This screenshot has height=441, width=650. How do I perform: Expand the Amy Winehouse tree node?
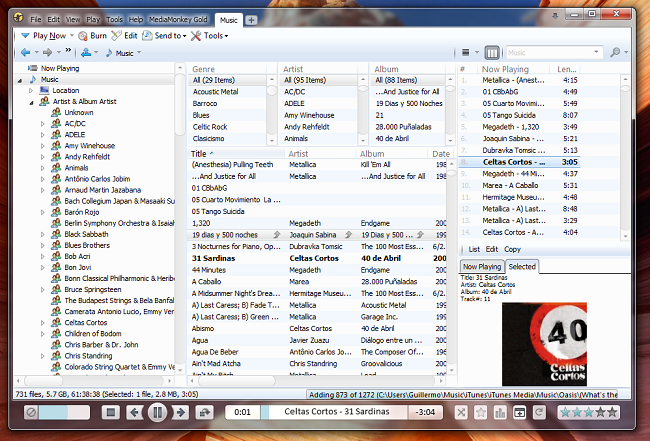pyautogui.click(x=42, y=146)
